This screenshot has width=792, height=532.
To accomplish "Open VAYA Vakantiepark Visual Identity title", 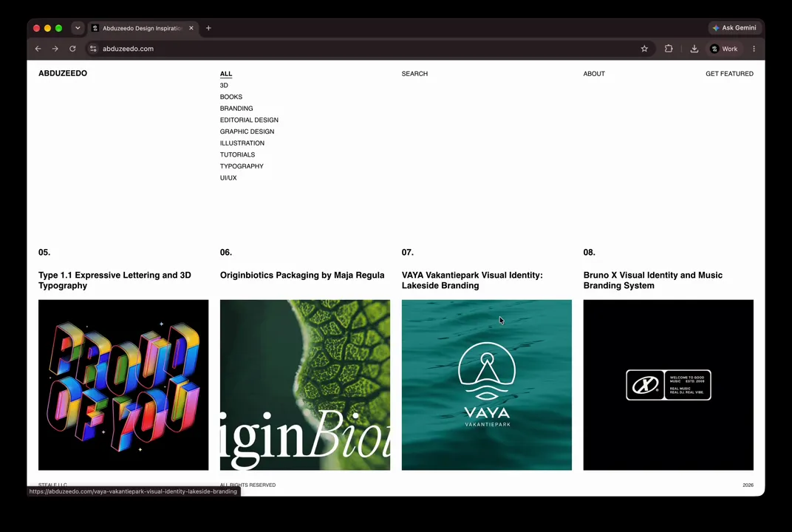I will [472, 280].
